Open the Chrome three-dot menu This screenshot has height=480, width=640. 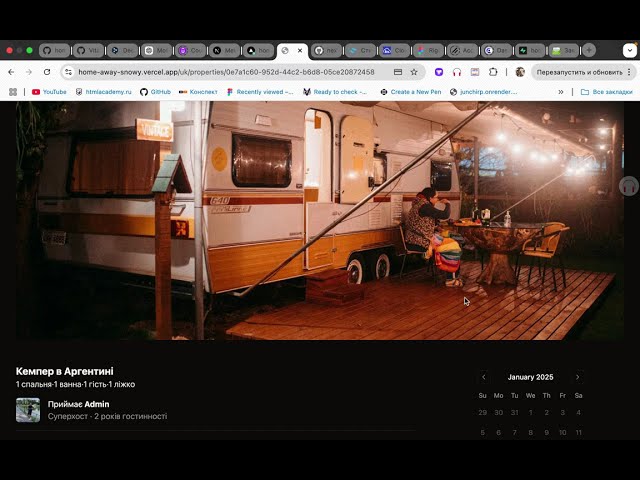click(x=629, y=72)
